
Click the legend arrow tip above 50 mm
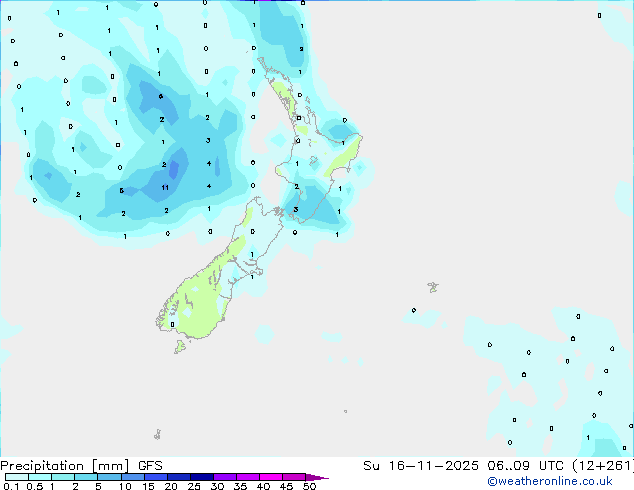point(317,477)
